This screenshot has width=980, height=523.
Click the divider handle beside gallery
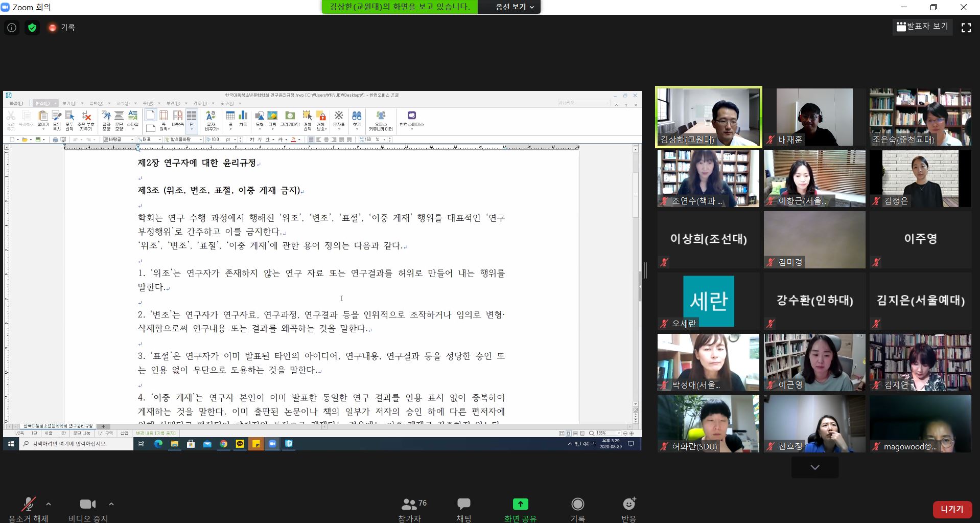pyautogui.click(x=645, y=270)
